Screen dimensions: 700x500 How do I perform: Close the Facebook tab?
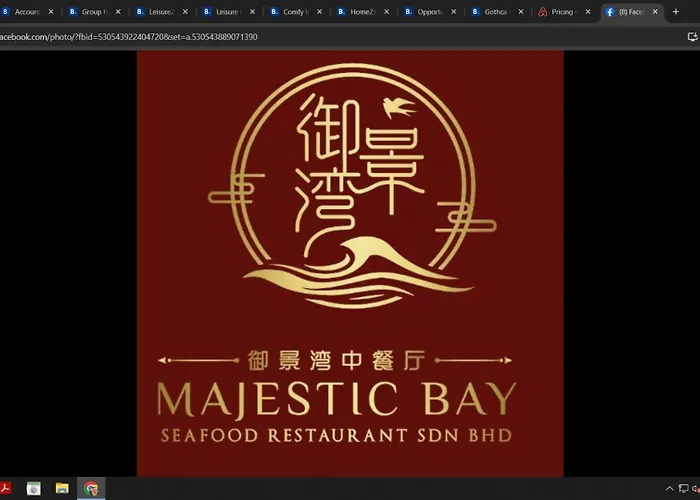click(655, 12)
